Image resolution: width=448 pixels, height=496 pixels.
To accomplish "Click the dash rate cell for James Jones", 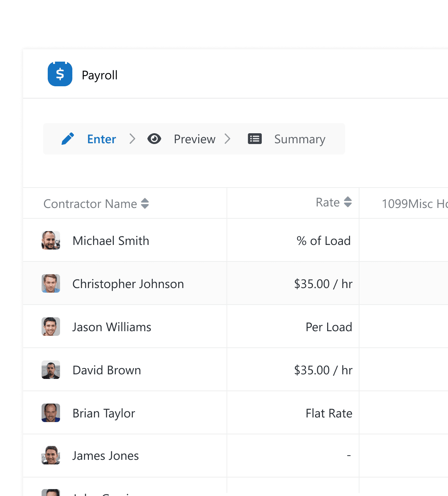I will click(349, 456).
